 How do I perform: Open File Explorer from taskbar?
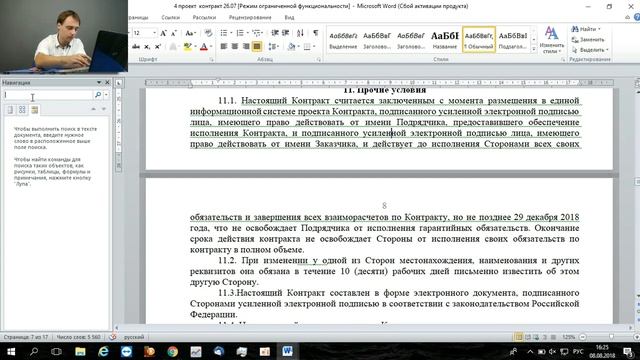80,351
